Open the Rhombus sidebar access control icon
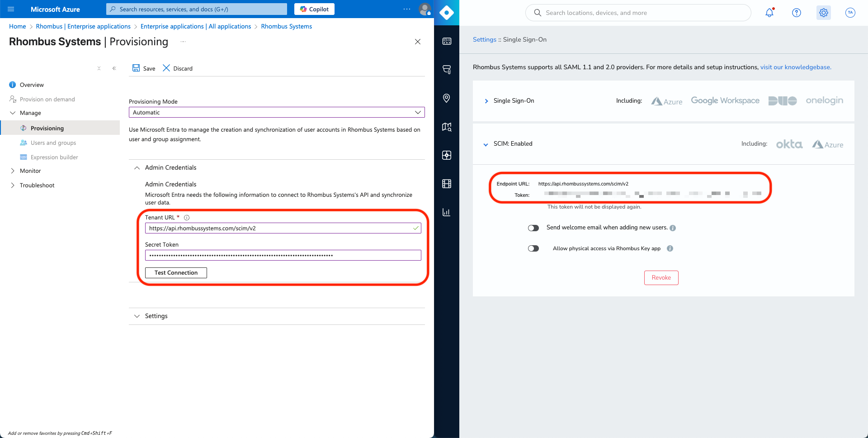The image size is (868, 438). 447,155
